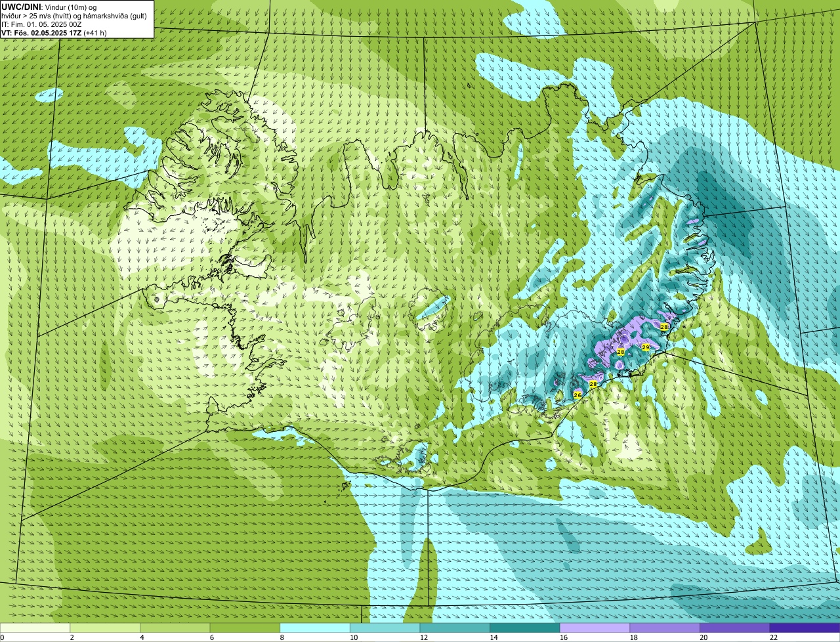Click the legend tick label 18
840x642 pixels.
(x=634, y=637)
